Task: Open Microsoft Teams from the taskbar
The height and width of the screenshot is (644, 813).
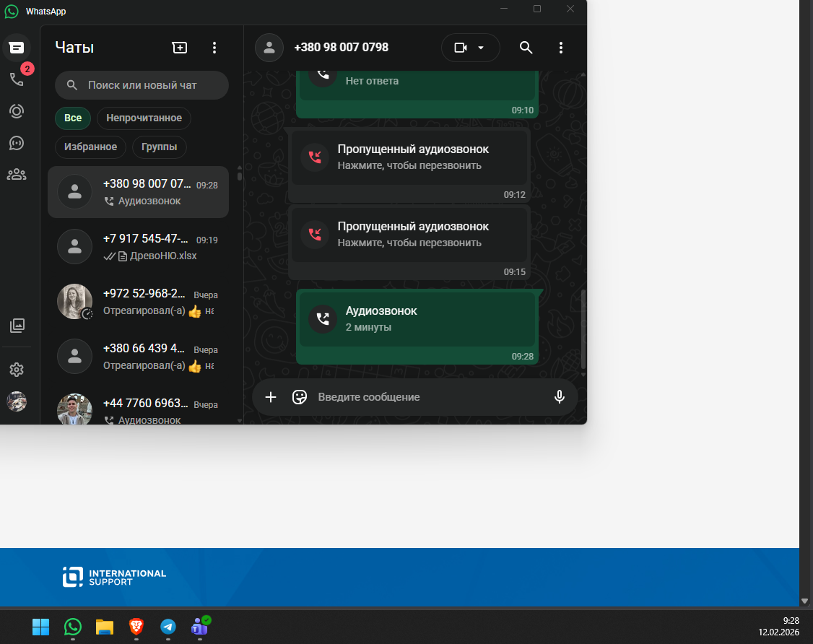Action: point(200,627)
